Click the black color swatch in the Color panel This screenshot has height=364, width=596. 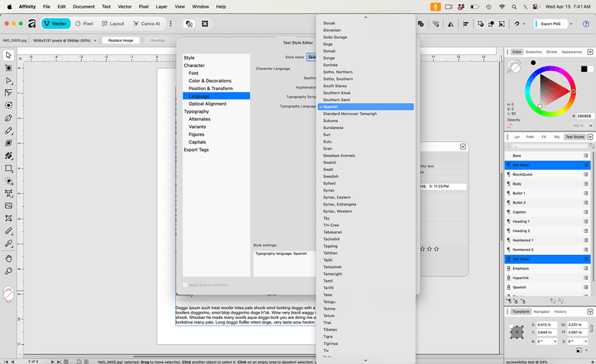[x=584, y=69]
